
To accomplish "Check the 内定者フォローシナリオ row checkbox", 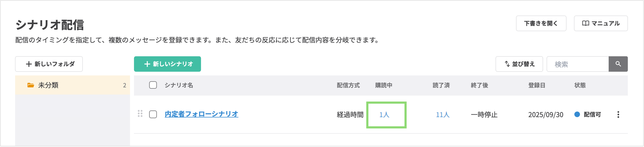I will (x=153, y=114).
